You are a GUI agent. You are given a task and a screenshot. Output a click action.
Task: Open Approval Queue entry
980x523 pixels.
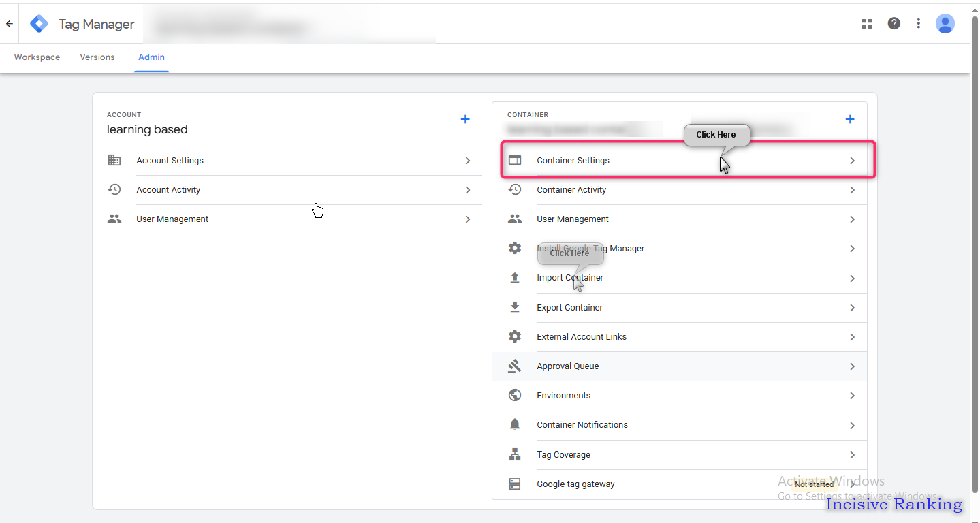click(x=567, y=366)
